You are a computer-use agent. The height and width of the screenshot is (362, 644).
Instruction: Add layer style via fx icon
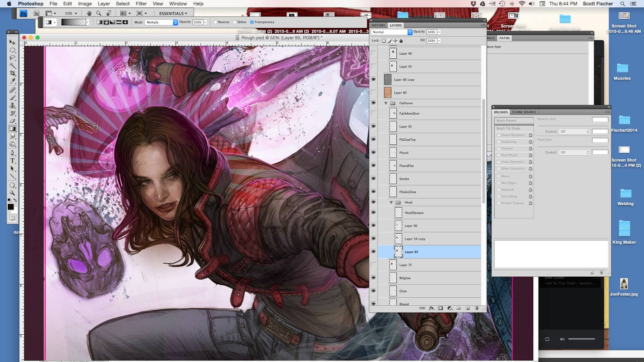[431, 308]
